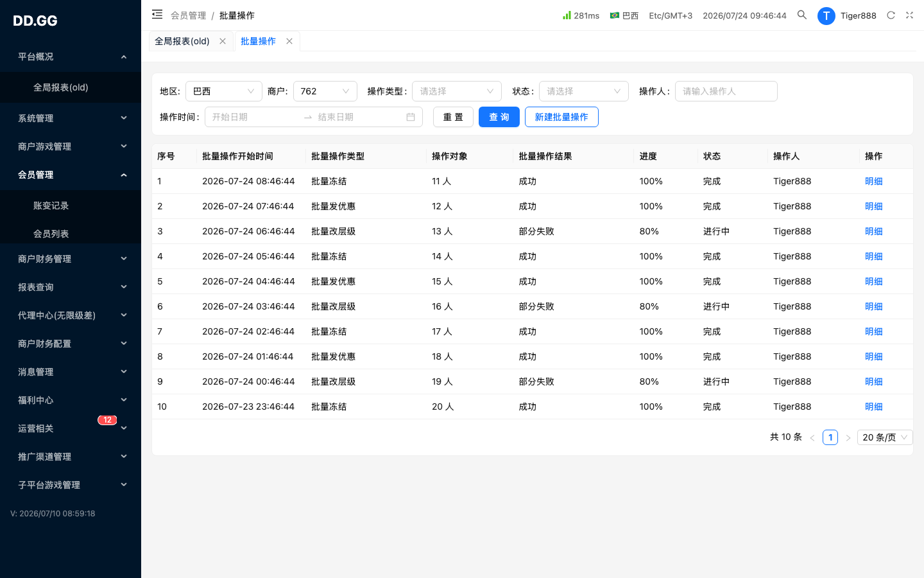This screenshot has width=924, height=578.
Task: Expand the 报表查询 sidebar menu
Action: (x=71, y=287)
